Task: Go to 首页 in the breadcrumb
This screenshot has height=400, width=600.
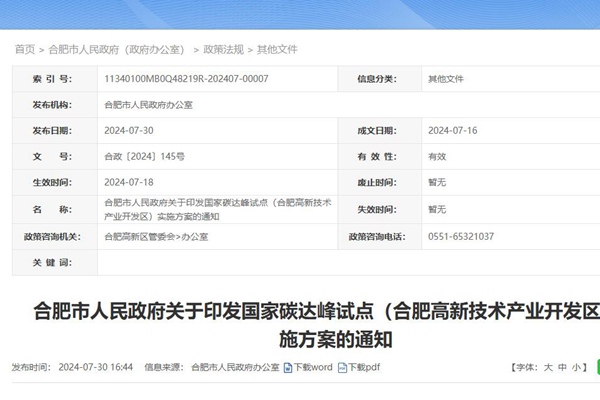Action: tap(24, 49)
